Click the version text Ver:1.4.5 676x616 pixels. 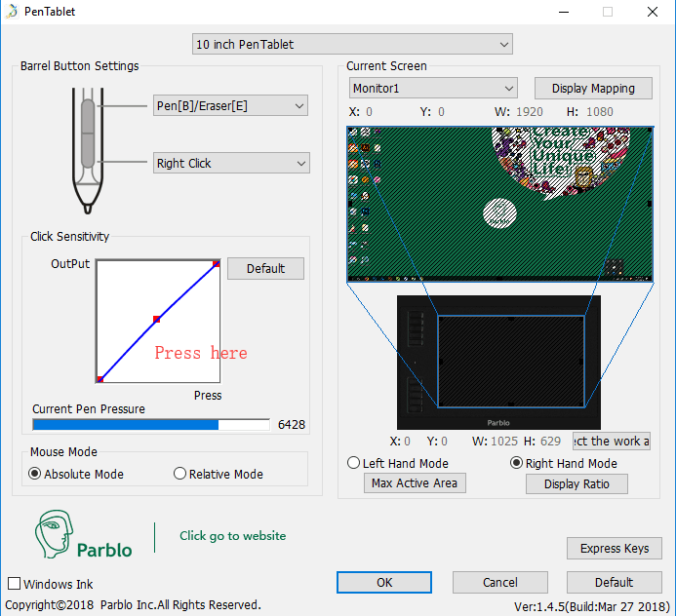[x=592, y=606]
